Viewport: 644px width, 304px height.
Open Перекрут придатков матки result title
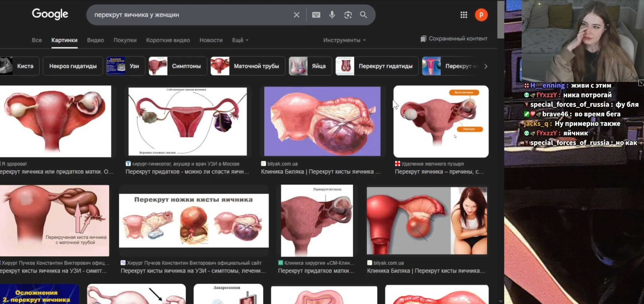click(x=316, y=271)
